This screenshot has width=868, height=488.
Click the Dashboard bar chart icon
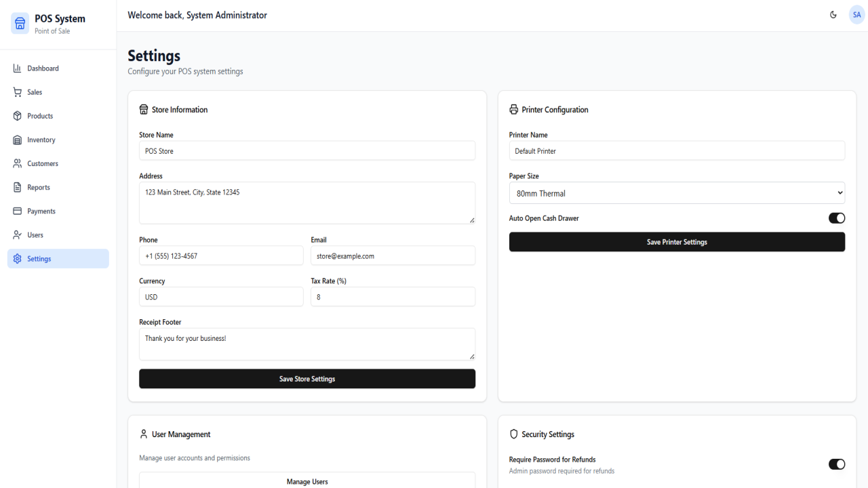tap(18, 68)
